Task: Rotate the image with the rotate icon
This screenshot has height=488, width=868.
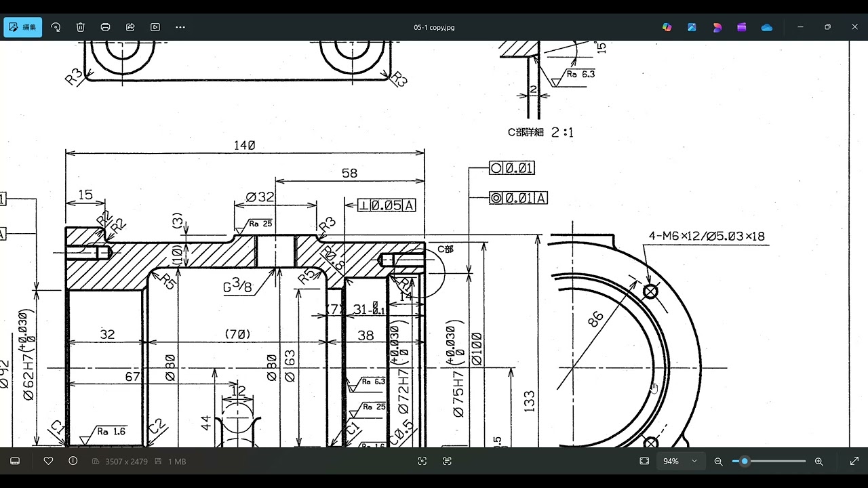Action: point(56,27)
